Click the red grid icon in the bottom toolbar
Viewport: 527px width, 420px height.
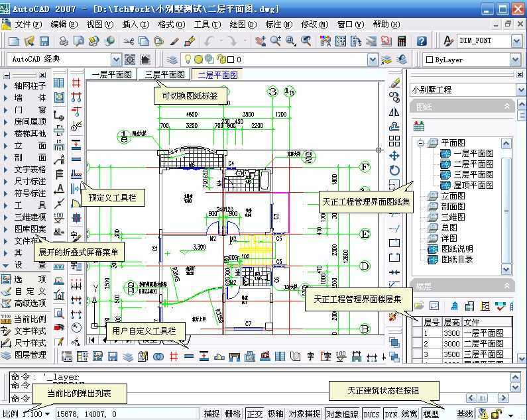[174, 356]
